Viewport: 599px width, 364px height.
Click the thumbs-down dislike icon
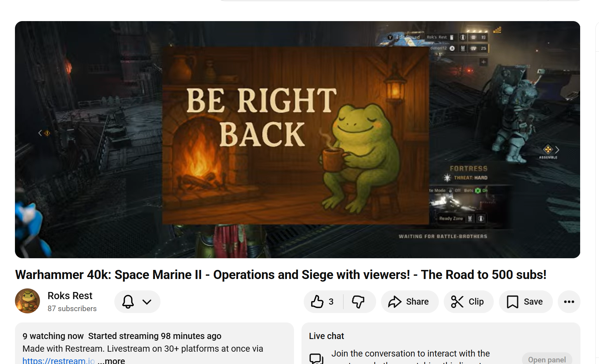359,302
